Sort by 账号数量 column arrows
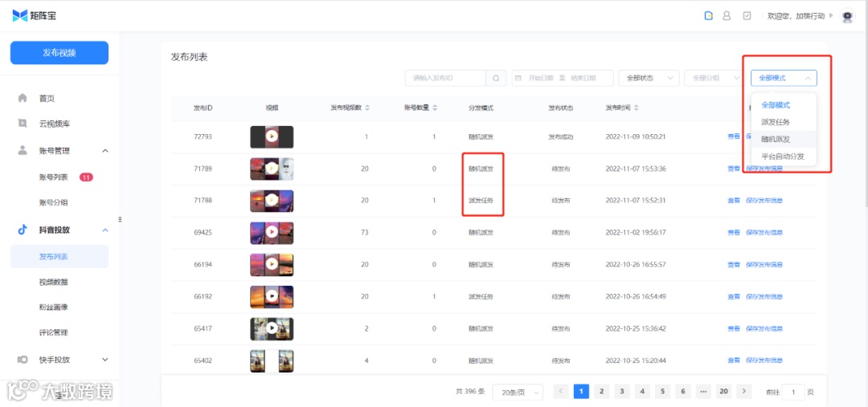This screenshot has width=868, height=407. (x=435, y=108)
